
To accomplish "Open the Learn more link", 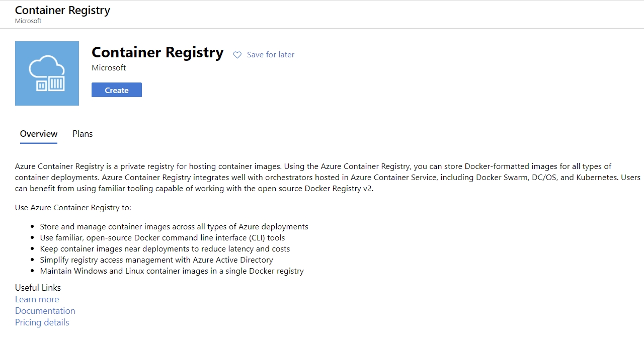I will click(37, 299).
